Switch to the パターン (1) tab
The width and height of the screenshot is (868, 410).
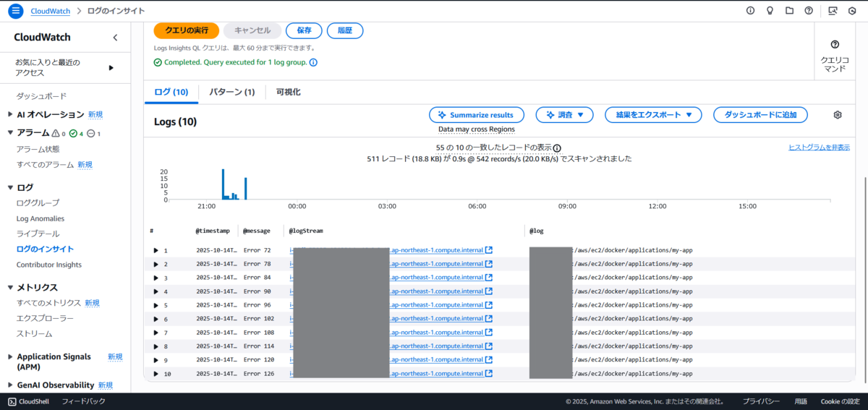pyautogui.click(x=232, y=93)
